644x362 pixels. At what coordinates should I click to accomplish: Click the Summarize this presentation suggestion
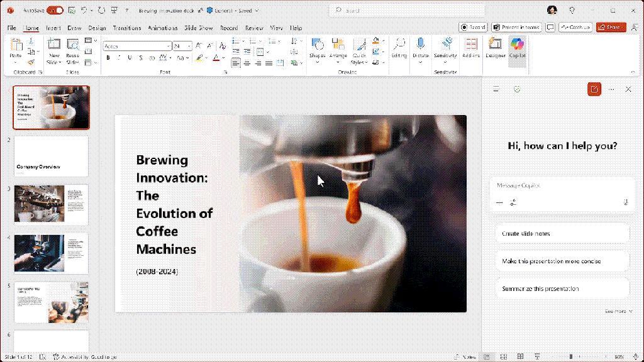562,288
